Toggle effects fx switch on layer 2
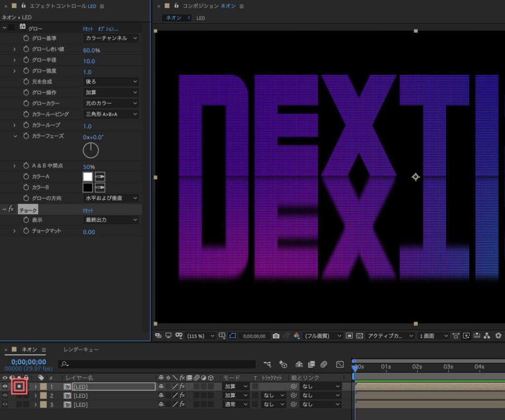 point(182,395)
